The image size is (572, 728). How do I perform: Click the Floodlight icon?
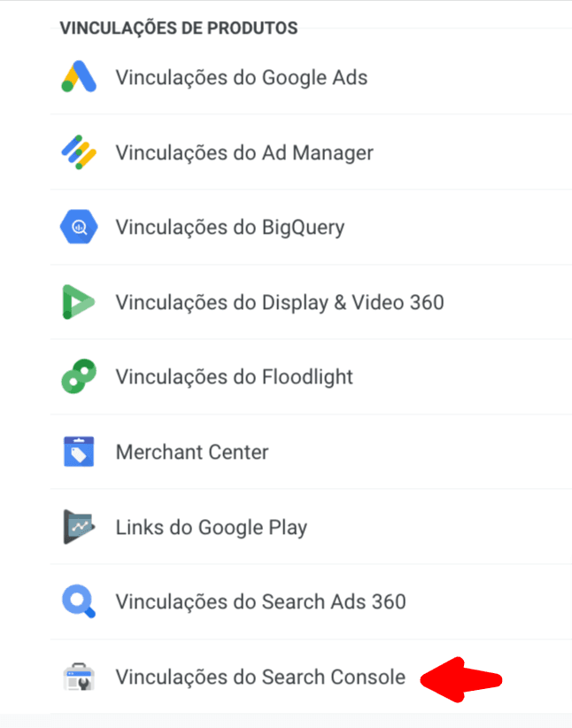[x=79, y=376]
